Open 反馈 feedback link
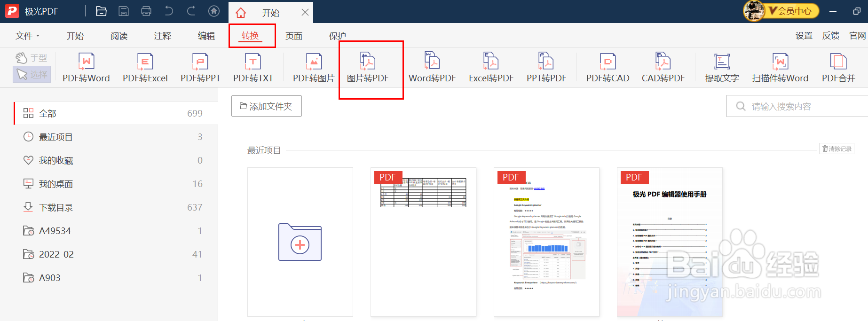The image size is (868, 321). (831, 36)
